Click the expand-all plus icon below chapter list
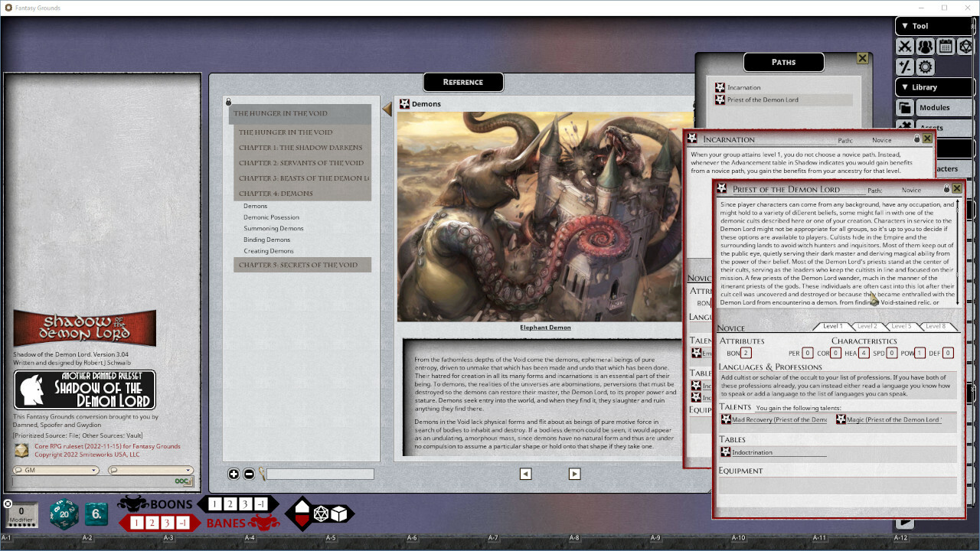 234,474
